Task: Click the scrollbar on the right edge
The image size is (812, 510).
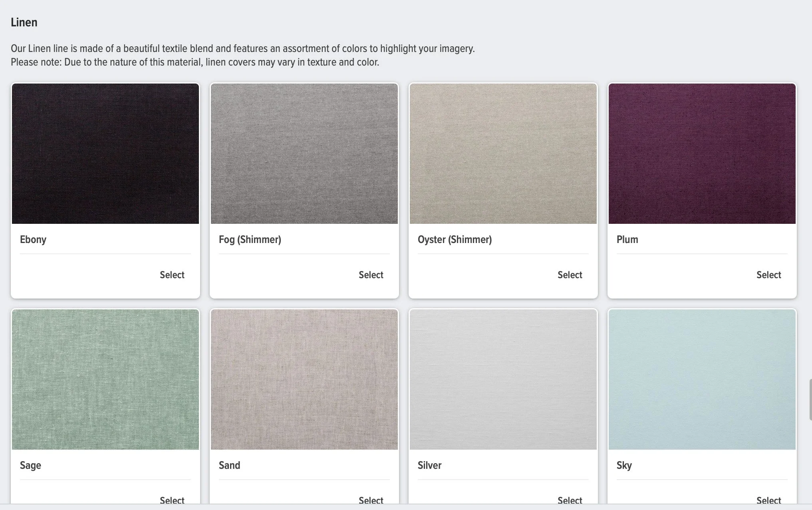Action: 810,398
